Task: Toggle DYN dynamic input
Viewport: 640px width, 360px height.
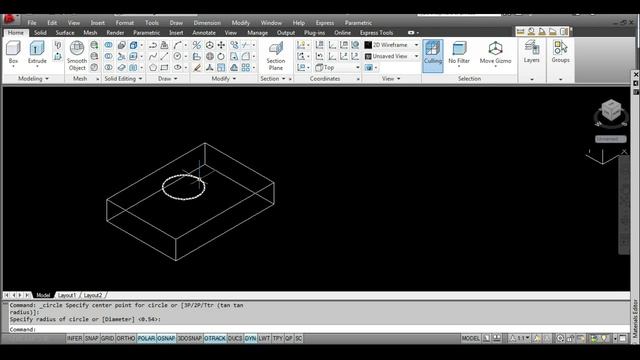Action: 250,338
